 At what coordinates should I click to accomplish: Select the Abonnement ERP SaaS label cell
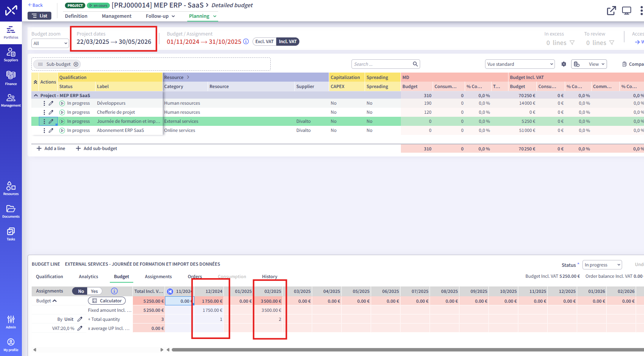pyautogui.click(x=129, y=130)
